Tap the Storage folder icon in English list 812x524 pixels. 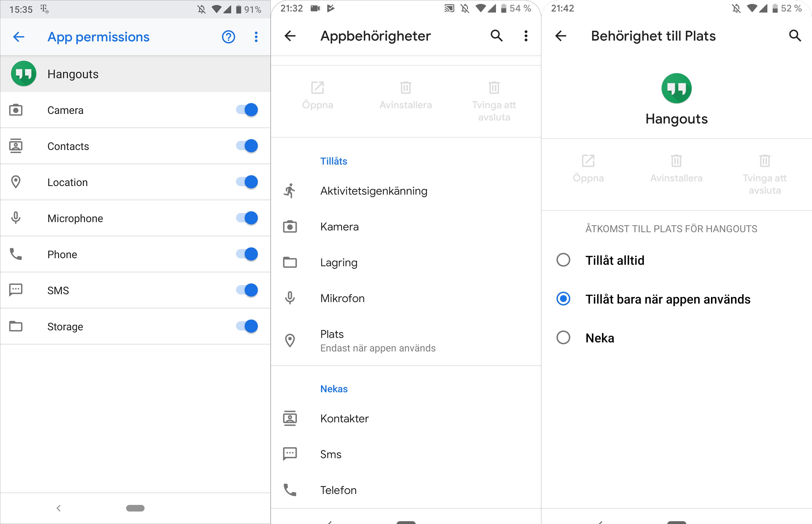(x=16, y=326)
